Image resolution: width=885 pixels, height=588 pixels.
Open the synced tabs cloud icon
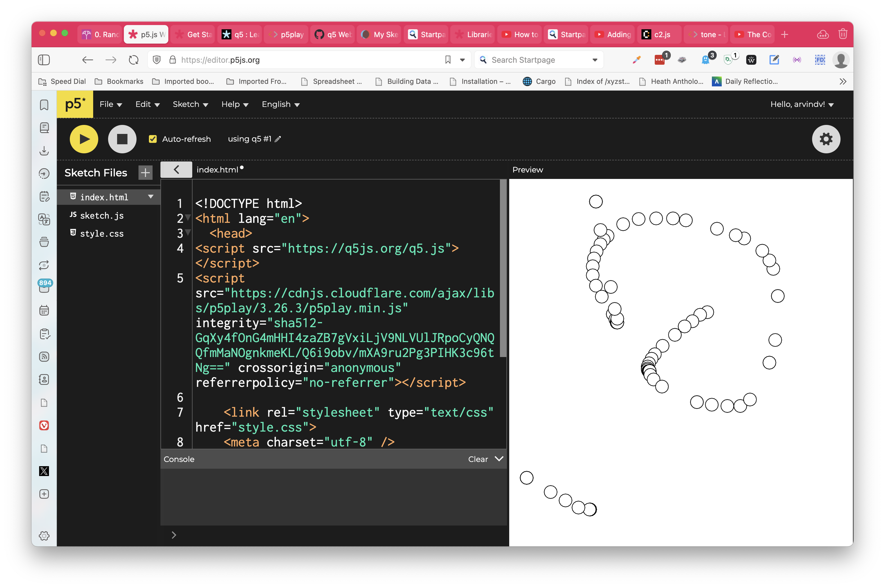[822, 35]
